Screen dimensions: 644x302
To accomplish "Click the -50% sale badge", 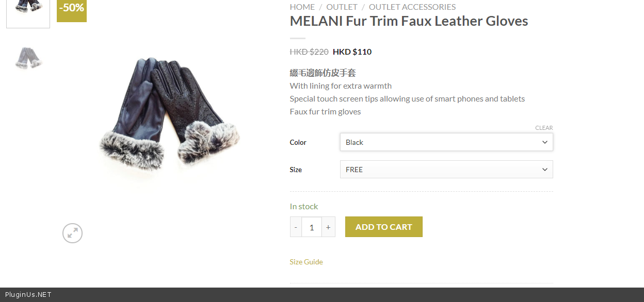I will tap(72, 9).
